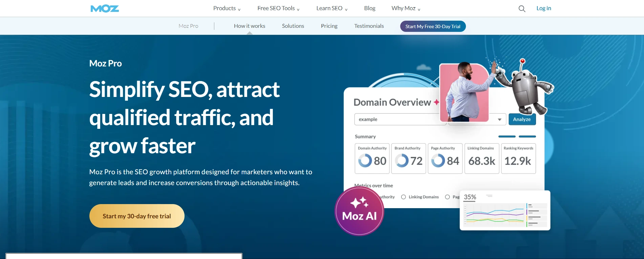This screenshot has height=259, width=644.
Task: Go to the How it works section
Action: click(250, 26)
